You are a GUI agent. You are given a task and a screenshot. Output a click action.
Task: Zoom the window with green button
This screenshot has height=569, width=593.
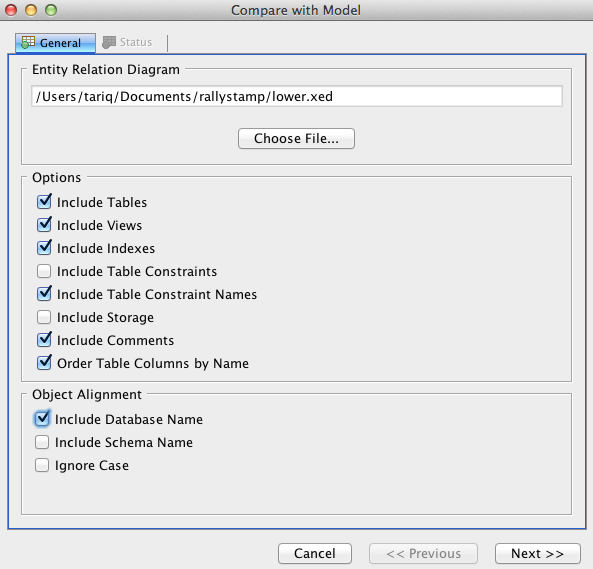[51, 10]
